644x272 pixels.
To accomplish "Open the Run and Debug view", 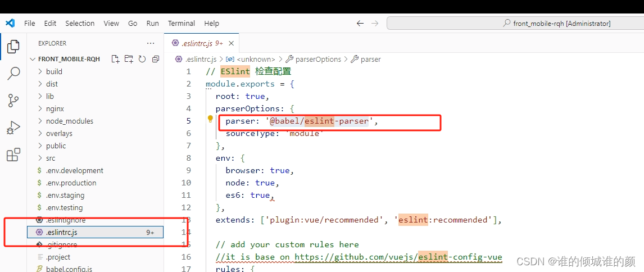I will (x=13, y=128).
